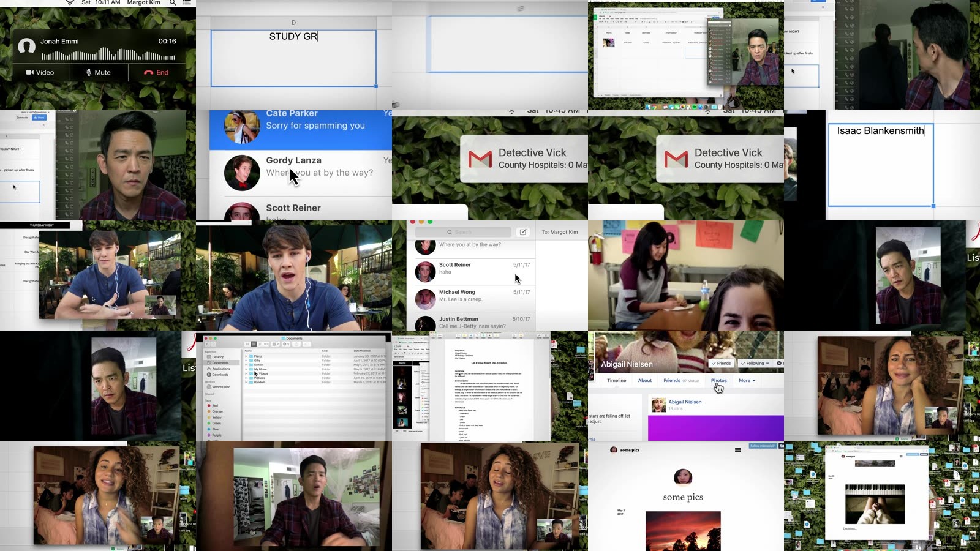Open Abigail Nielsen's post author link
The height and width of the screenshot is (551, 980).
pyautogui.click(x=685, y=402)
